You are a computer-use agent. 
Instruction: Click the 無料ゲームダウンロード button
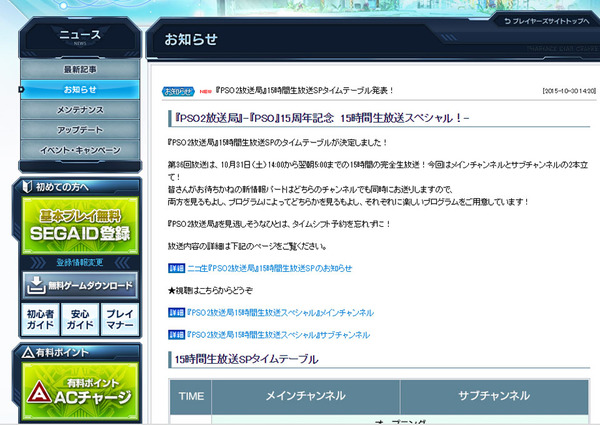point(80,285)
